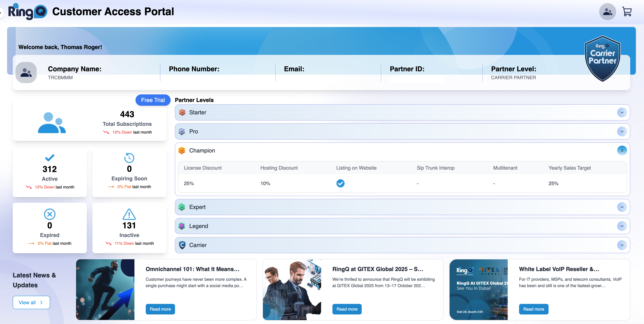Click the Expert level green icon
The width and height of the screenshot is (644, 324).
point(182,207)
